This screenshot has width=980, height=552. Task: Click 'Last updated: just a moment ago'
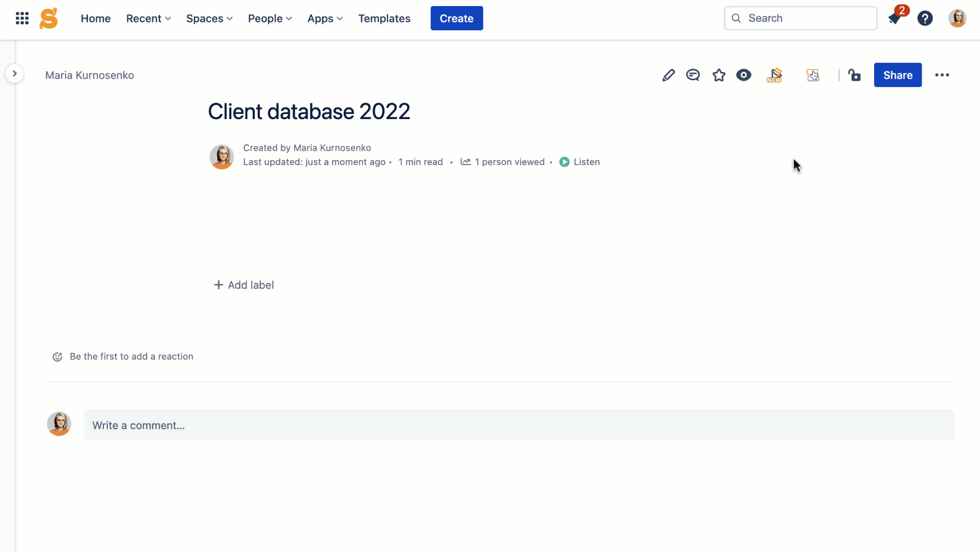click(x=314, y=162)
